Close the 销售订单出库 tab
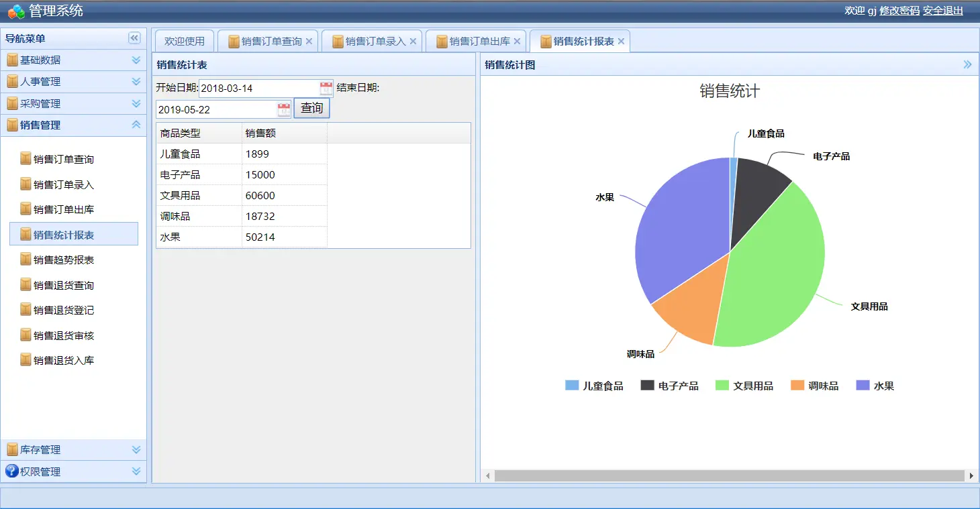The height and width of the screenshot is (509, 980). 517,42
